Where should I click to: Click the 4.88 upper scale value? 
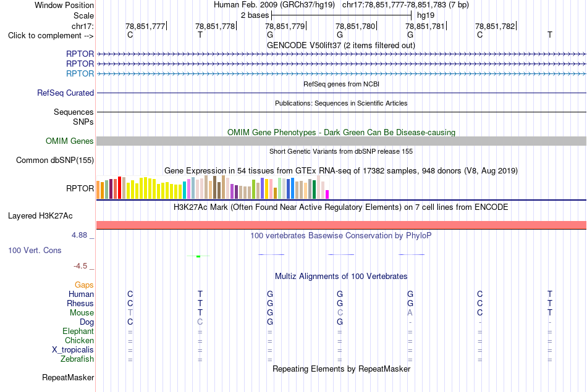(x=79, y=235)
